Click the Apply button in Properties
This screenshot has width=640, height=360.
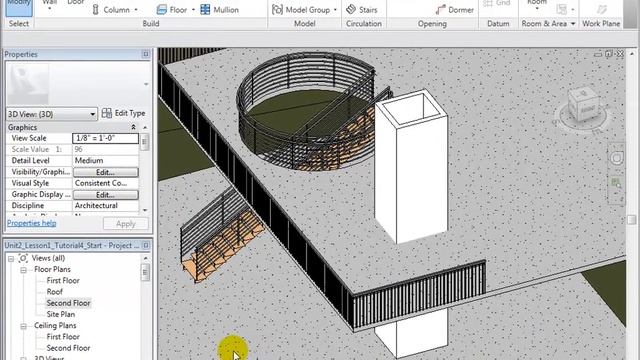[126, 224]
